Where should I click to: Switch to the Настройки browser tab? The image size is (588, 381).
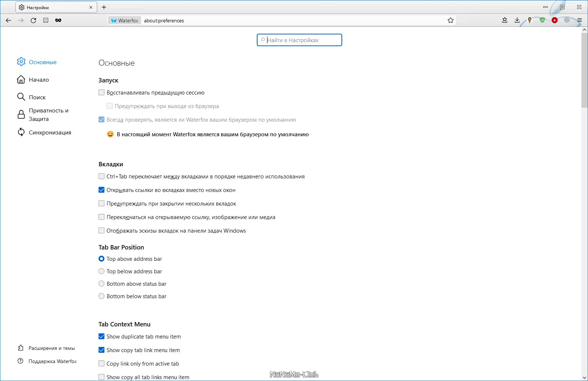coord(56,7)
